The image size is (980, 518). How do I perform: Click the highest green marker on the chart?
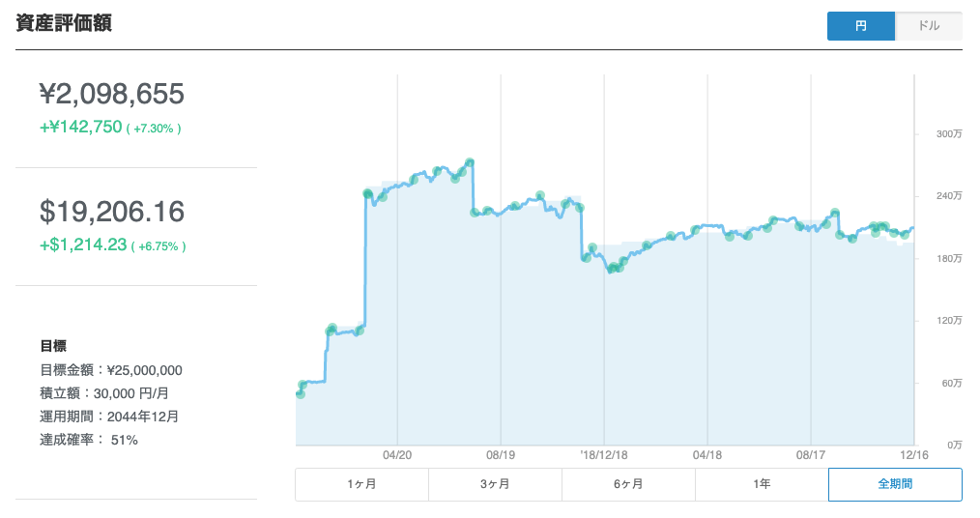tap(470, 162)
